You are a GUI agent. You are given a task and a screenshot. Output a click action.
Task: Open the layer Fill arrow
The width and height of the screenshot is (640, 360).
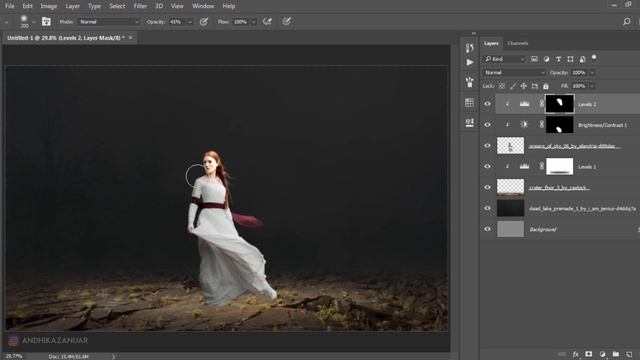click(592, 86)
